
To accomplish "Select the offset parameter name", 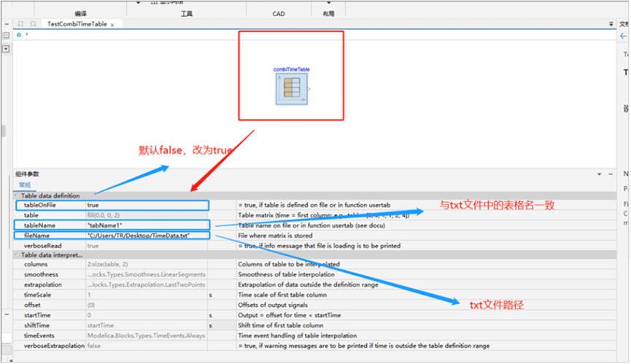I will pyautogui.click(x=32, y=305).
